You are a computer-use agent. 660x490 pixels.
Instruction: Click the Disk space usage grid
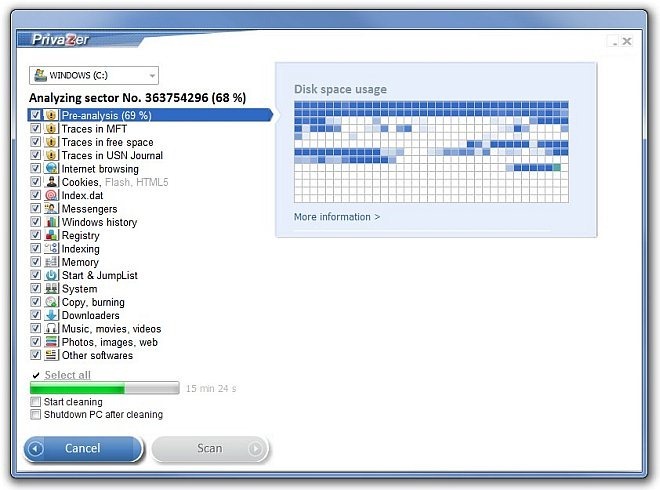pos(431,152)
